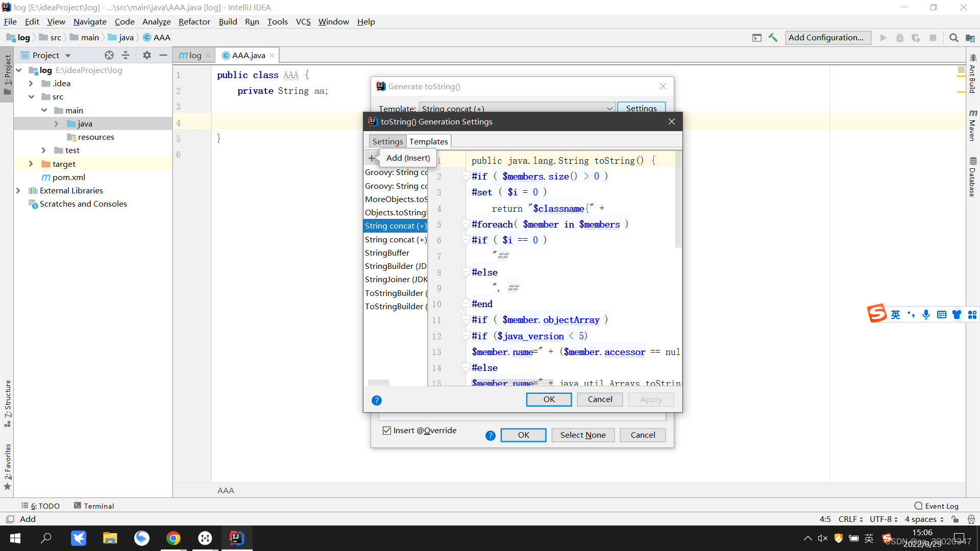
Task: Click the locate file crosshair icon
Action: [109, 55]
